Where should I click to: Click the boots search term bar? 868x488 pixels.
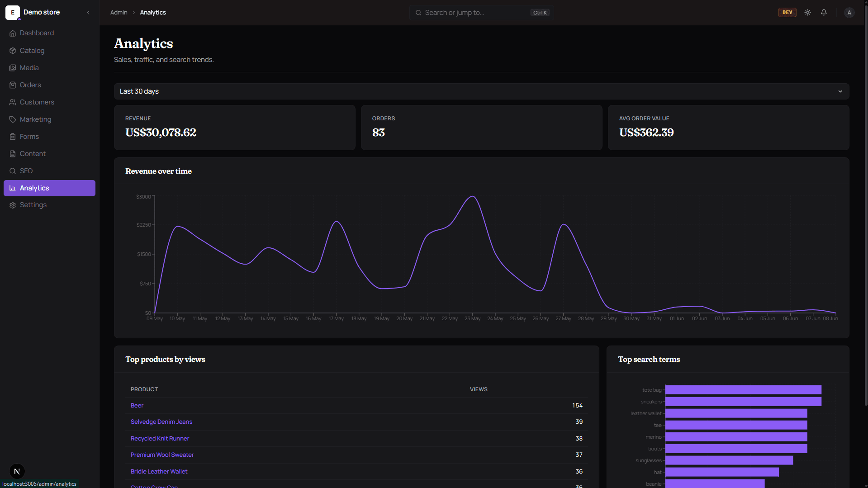click(736, 449)
